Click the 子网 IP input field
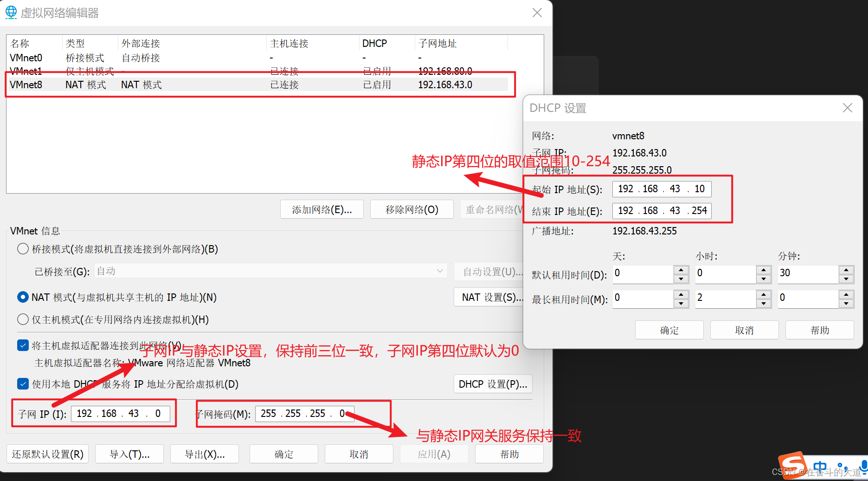The height and width of the screenshot is (481, 868). (x=121, y=413)
